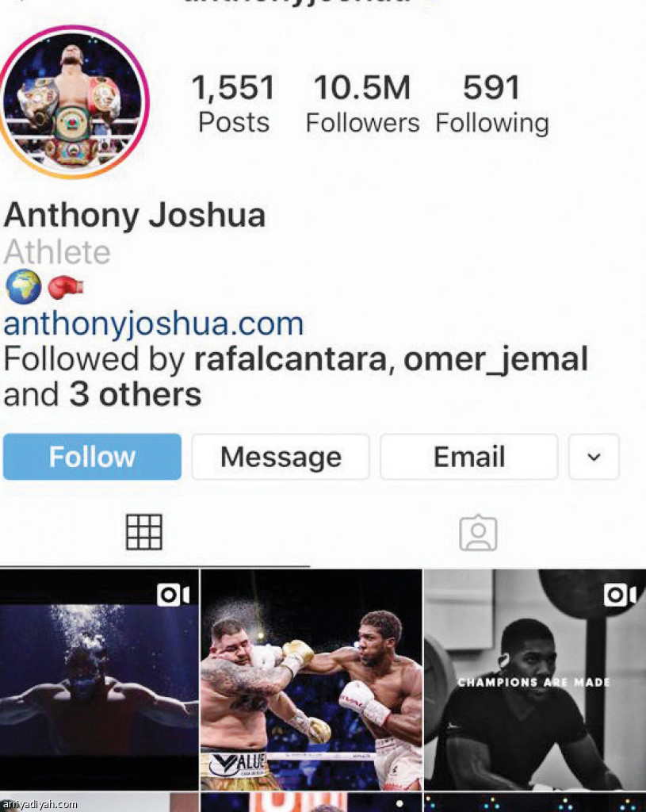Open the 591 Following list
The width and height of the screenshot is (646, 812).
(x=491, y=104)
